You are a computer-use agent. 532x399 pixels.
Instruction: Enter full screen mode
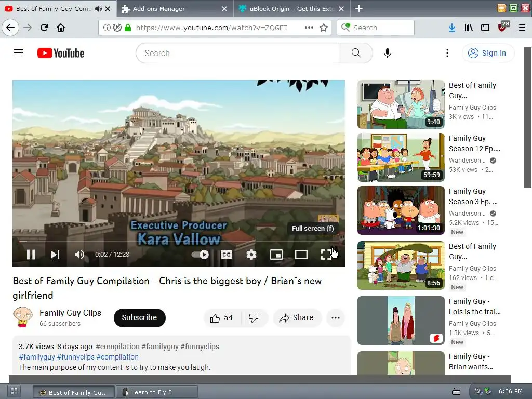(x=326, y=255)
